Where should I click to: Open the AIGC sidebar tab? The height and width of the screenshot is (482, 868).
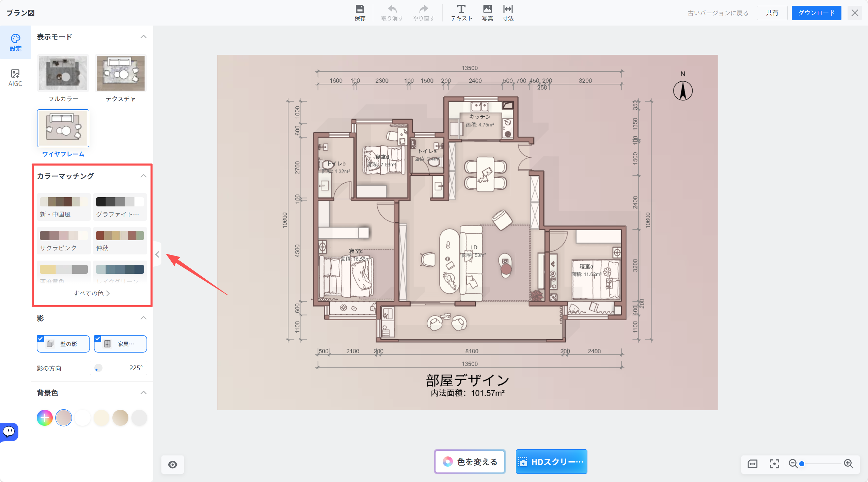click(x=15, y=78)
